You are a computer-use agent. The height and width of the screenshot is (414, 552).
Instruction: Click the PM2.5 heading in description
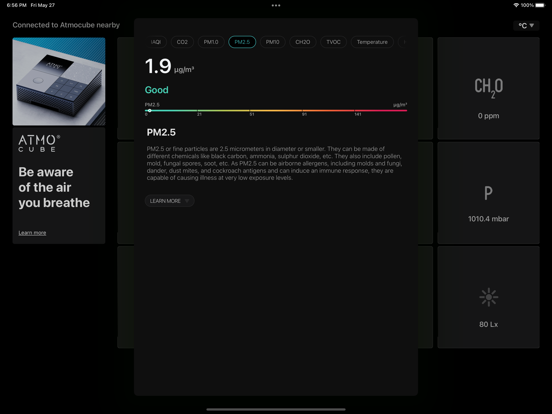pos(161,132)
